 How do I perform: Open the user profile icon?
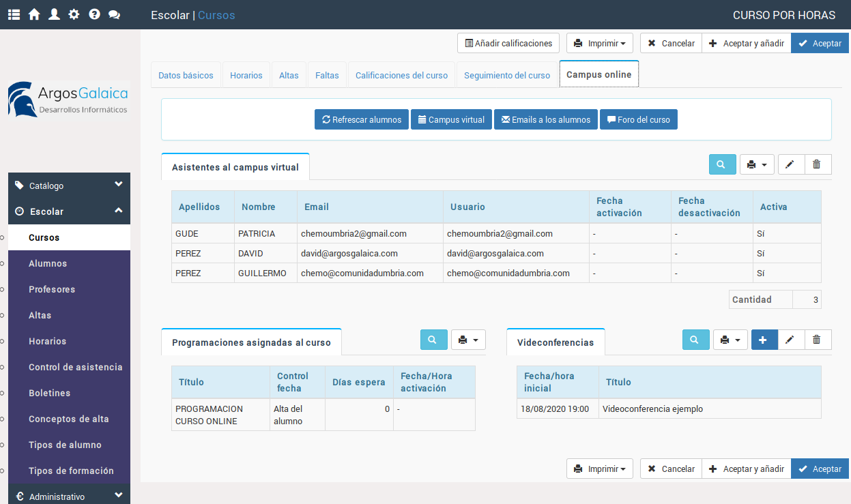click(54, 14)
